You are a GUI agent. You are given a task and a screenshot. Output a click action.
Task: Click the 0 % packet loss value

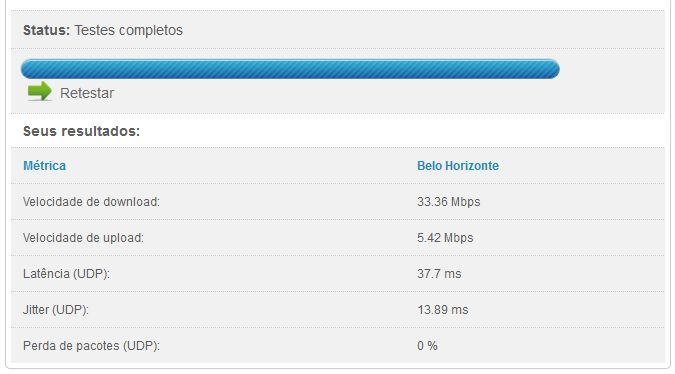tap(427, 346)
